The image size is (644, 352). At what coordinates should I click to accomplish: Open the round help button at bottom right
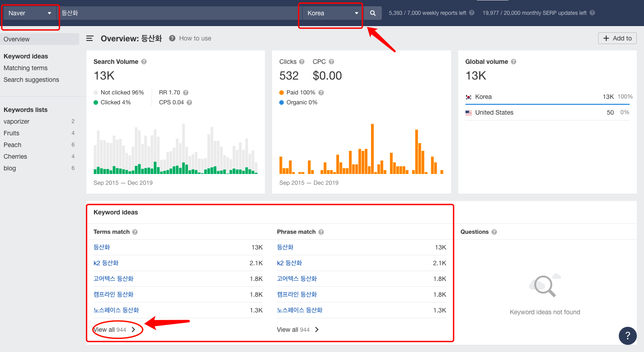tap(627, 335)
